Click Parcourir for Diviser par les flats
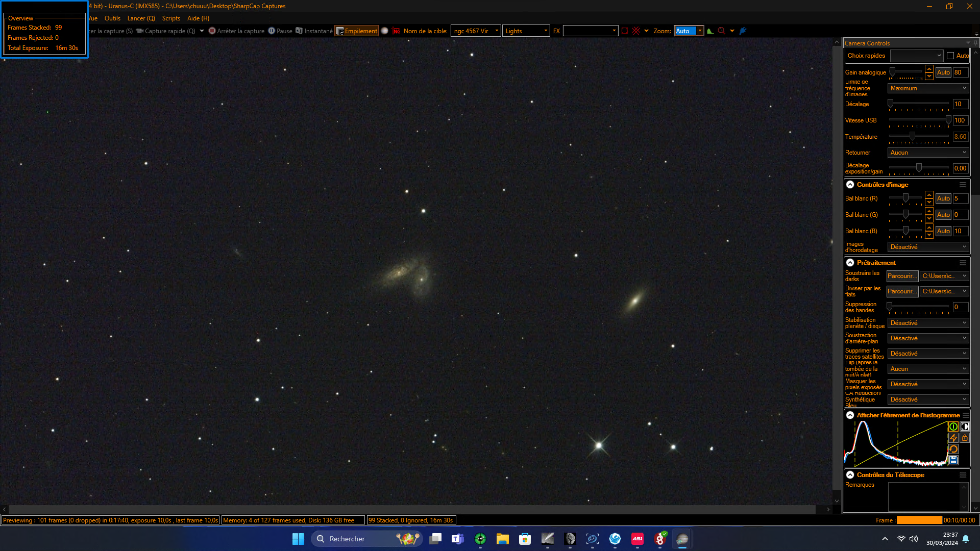 [x=902, y=292]
